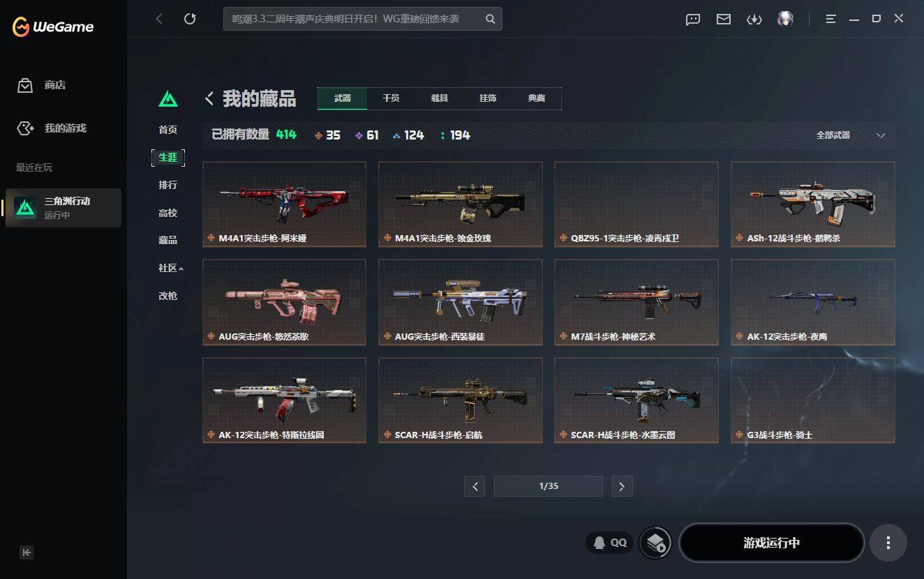Click the QQ button
The image size is (924, 579).
609,543
